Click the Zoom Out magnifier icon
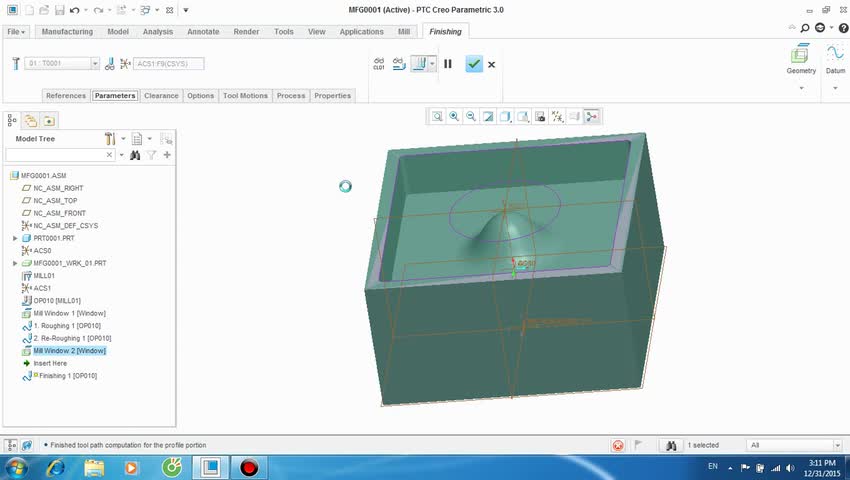Image resolution: width=850 pixels, height=480 pixels. point(471,116)
